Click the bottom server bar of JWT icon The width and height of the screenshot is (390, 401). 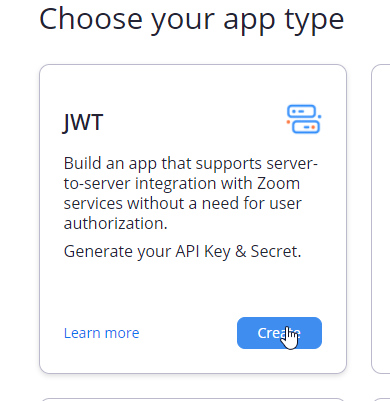click(306, 127)
